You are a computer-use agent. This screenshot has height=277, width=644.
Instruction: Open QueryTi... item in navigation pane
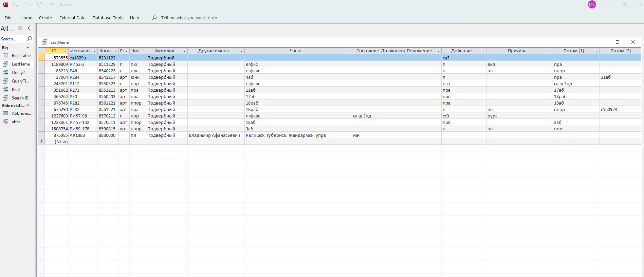pyautogui.click(x=17, y=81)
